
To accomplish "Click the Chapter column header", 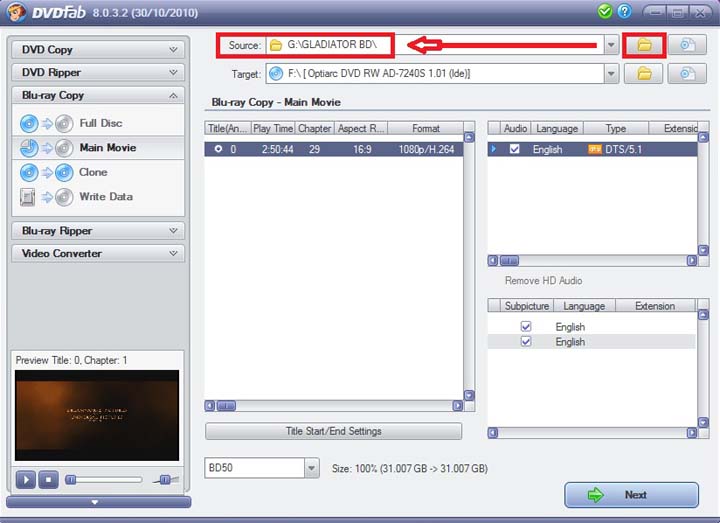I will [x=315, y=128].
